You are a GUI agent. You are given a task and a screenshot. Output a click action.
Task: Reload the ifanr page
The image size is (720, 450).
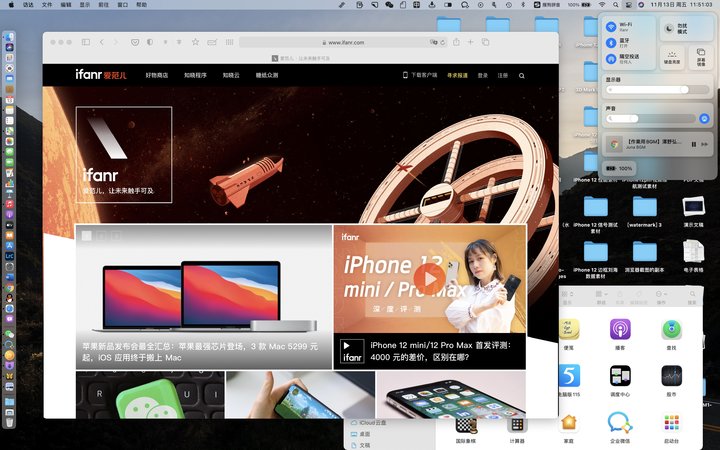pyautogui.click(x=443, y=42)
